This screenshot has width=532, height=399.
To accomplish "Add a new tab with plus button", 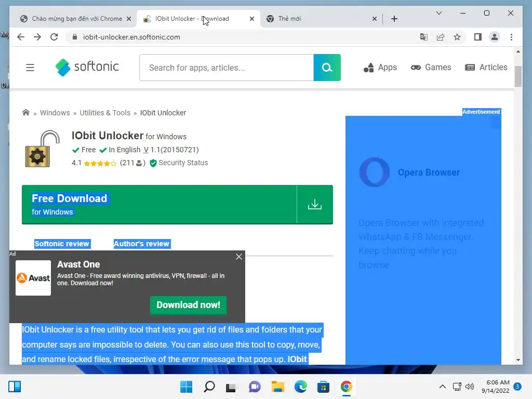I will coord(394,19).
